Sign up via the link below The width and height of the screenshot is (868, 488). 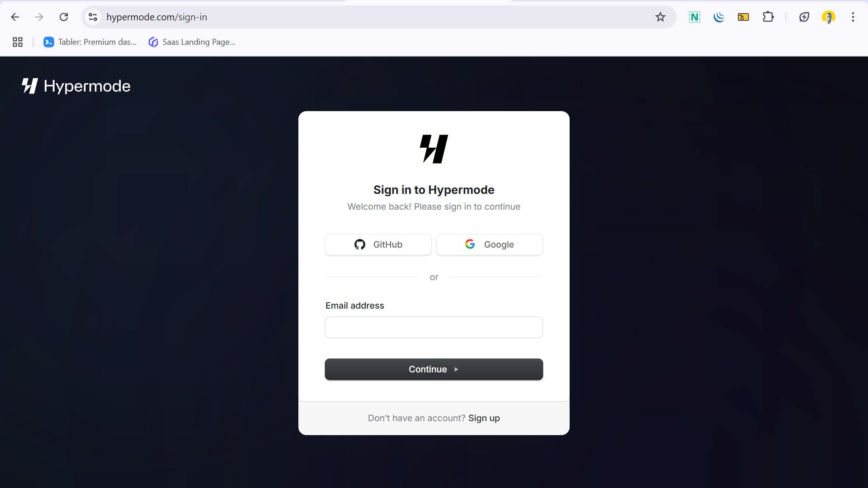pos(484,418)
